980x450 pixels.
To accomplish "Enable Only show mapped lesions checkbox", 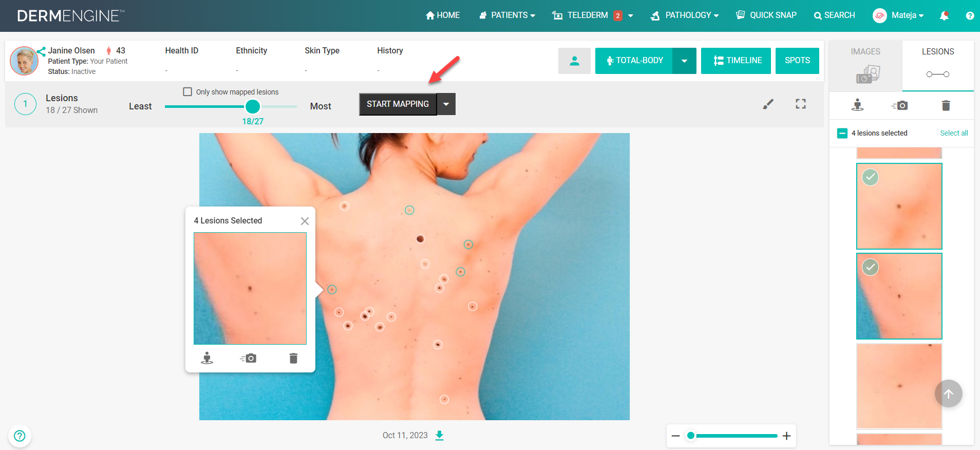I will coord(187,91).
